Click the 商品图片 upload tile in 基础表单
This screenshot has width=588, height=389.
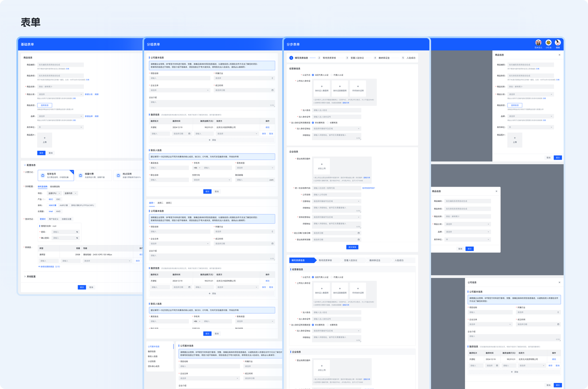[45, 140]
